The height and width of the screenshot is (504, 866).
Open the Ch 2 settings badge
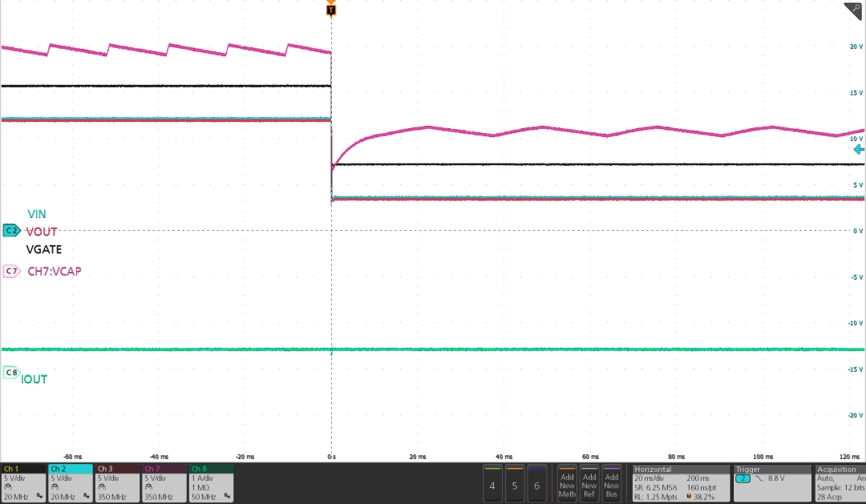[x=70, y=483]
